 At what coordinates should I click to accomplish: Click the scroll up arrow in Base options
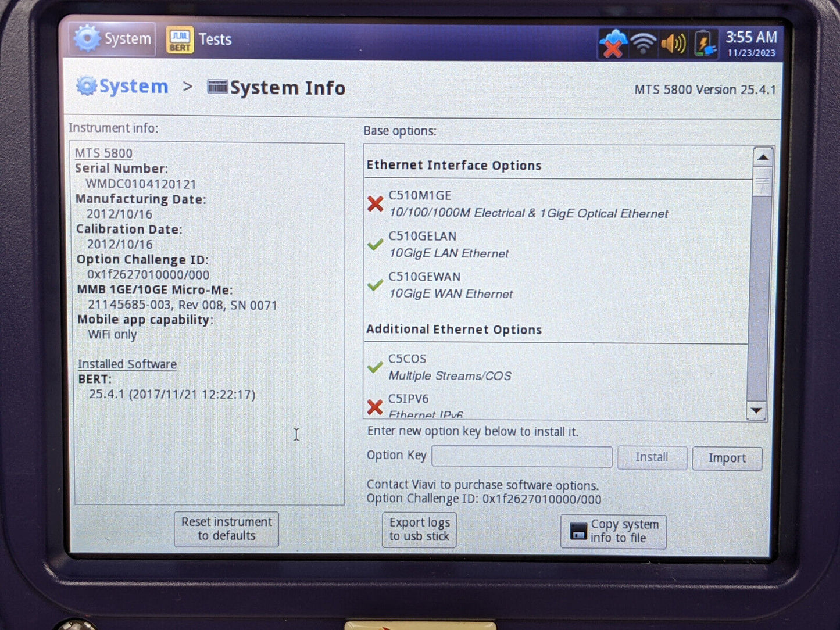click(x=763, y=157)
